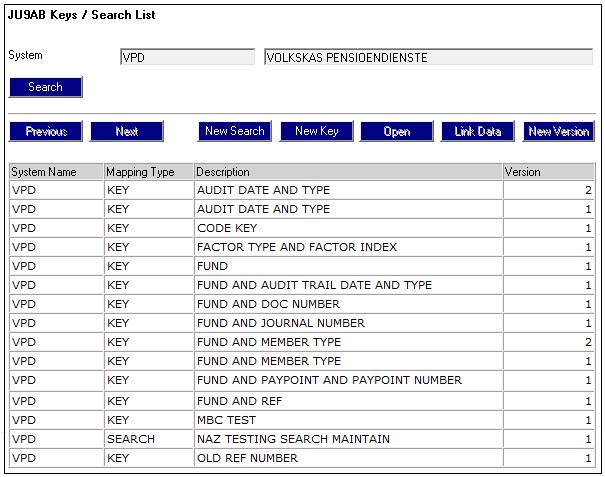Click the New Version button
Viewport: 605px width, 477px height.
pyautogui.click(x=559, y=131)
